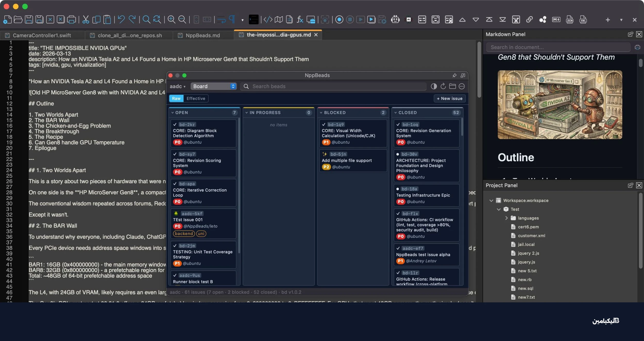Open issue bd-5jn Add multiple file support
Screen dimensions: 644x341
coord(353,161)
